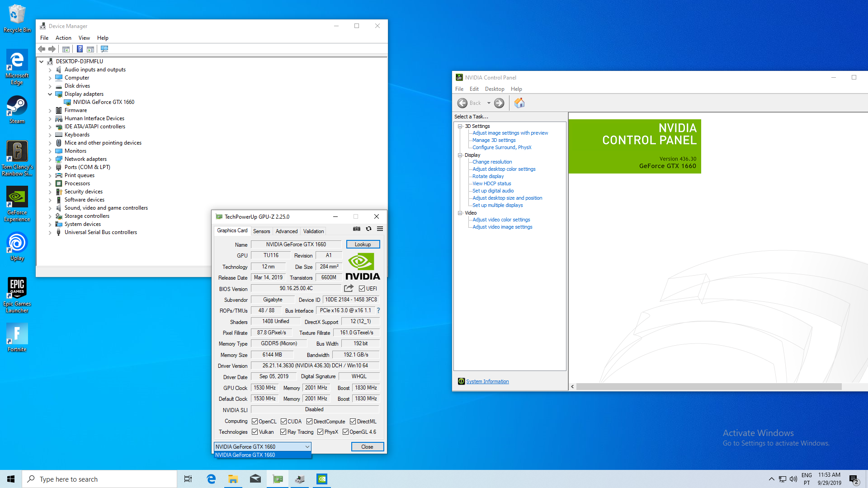Expand Processors node
This screenshot has height=488, width=868.
[x=50, y=183]
